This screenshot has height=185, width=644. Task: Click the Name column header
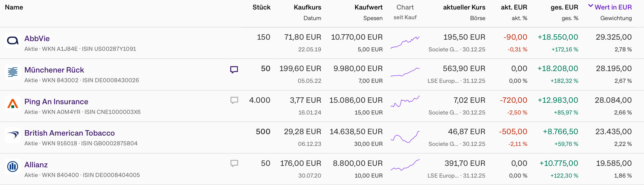click(14, 7)
